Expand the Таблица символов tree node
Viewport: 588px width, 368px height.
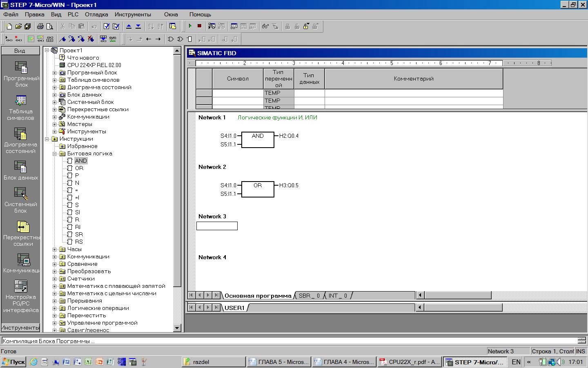tap(55, 80)
